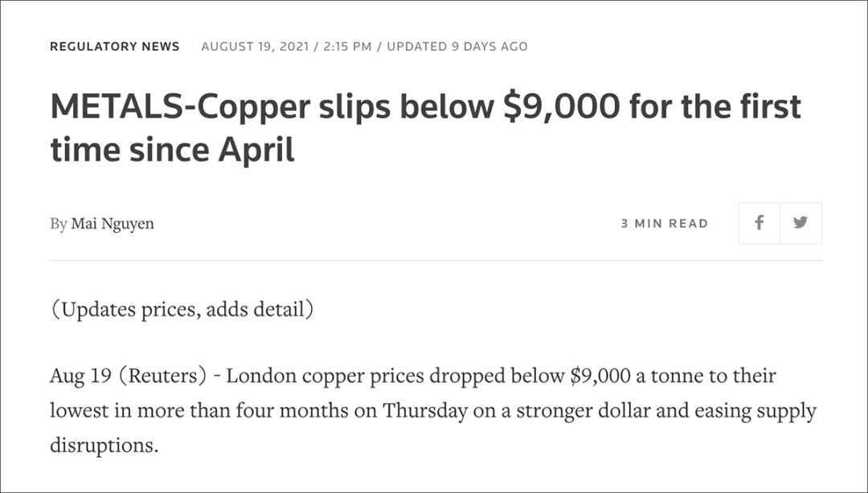The height and width of the screenshot is (493, 868).
Task: Click the 'Aug 19 (Reuters)' dateline
Action: coord(128,376)
